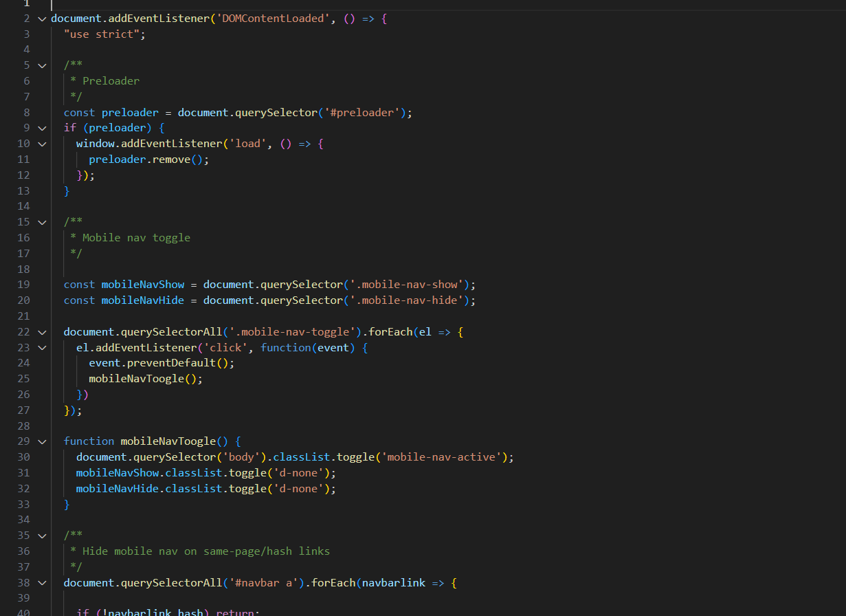This screenshot has width=846, height=616.
Task: Fold the click event listener on line 23
Action: tap(42, 348)
